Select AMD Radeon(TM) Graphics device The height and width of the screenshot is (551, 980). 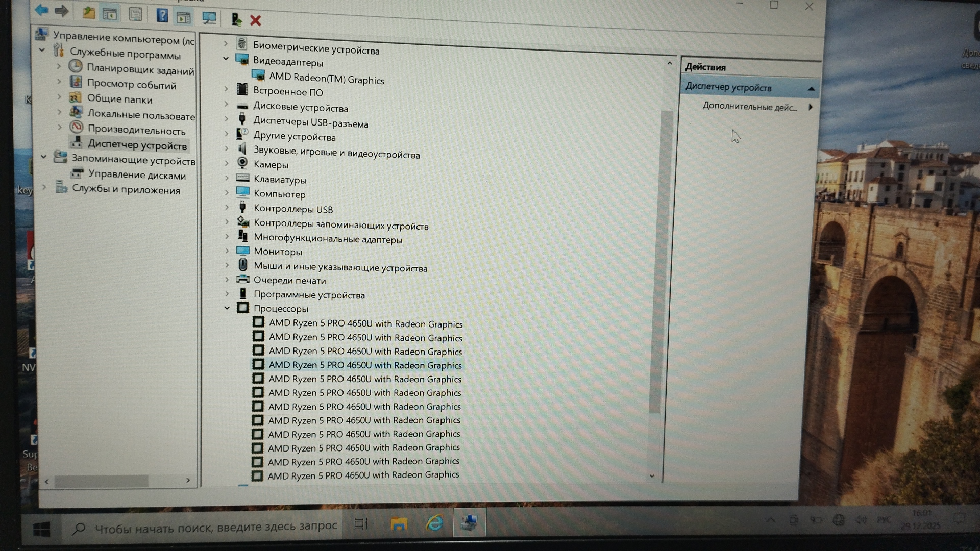pos(326,79)
